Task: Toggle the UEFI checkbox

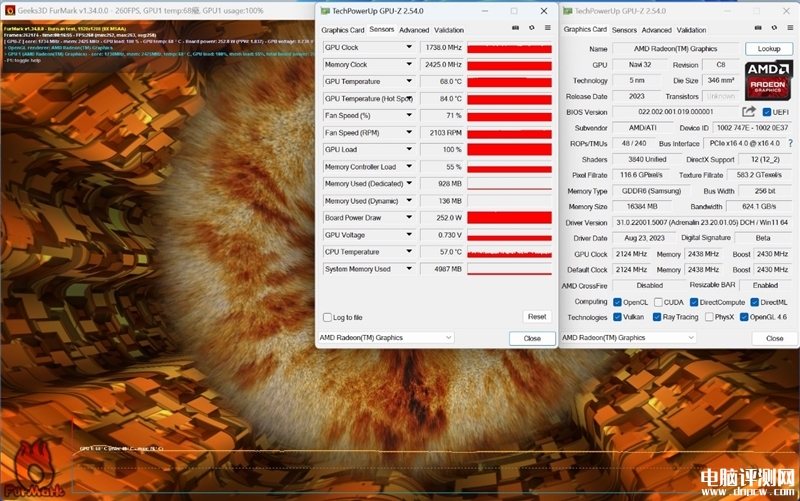Action: pyautogui.click(x=766, y=112)
